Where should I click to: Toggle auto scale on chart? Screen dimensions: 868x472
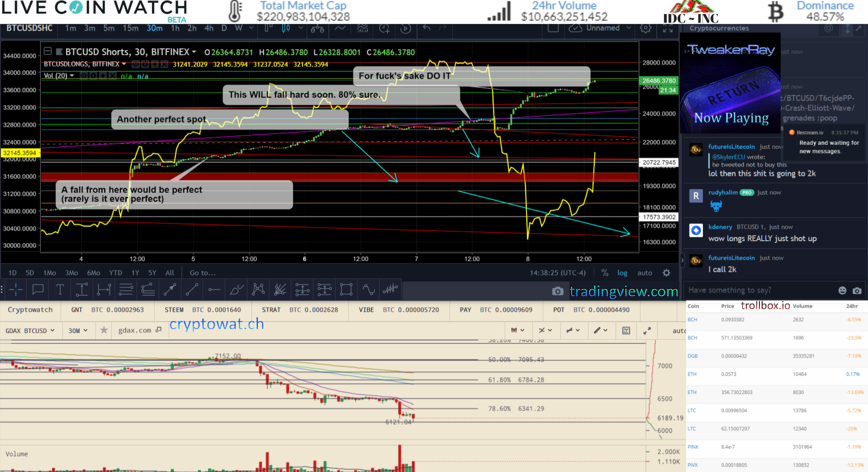click(x=644, y=273)
